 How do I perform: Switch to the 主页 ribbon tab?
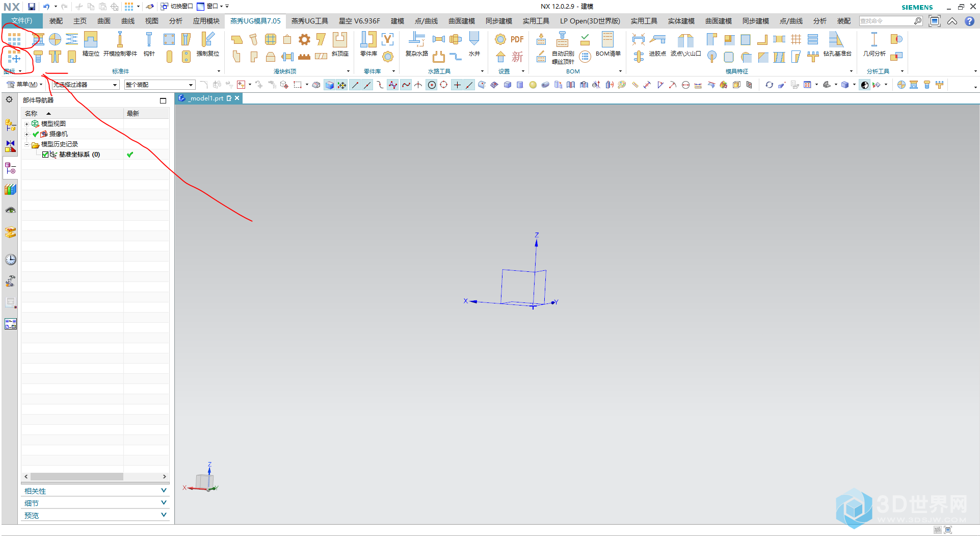point(80,21)
